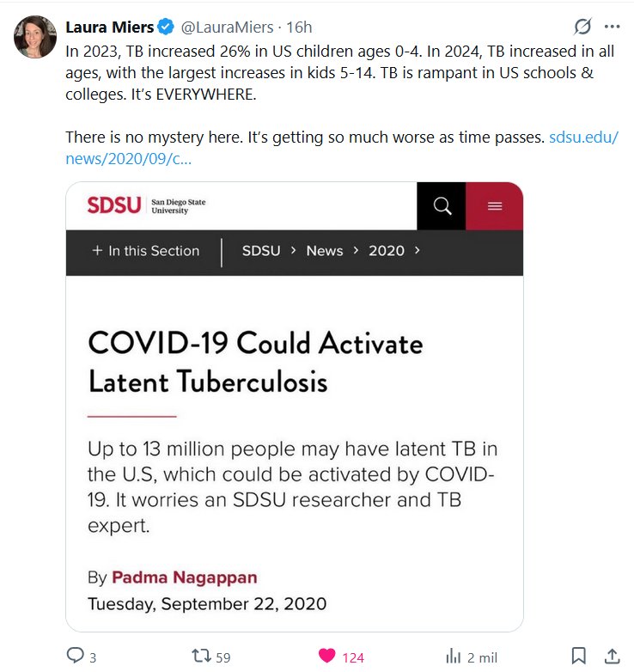The image size is (634, 672).
Task: Expand the In this Section plus
Action: coord(97,251)
